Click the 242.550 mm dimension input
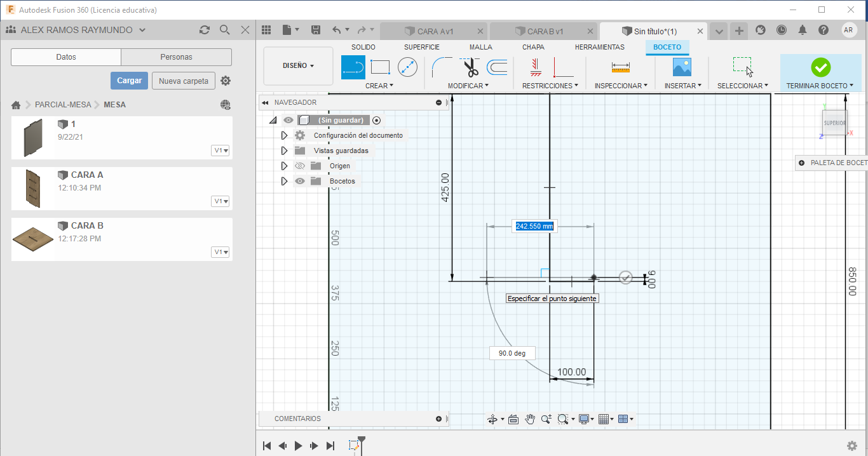Viewport: 868px width, 456px height. coord(534,226)
